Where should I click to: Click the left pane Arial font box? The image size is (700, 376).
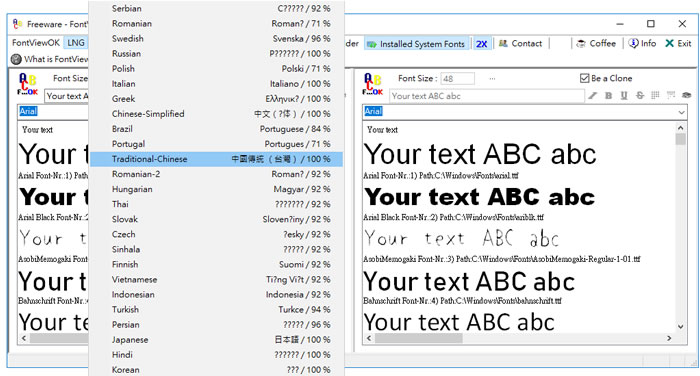tap(53, 112)
